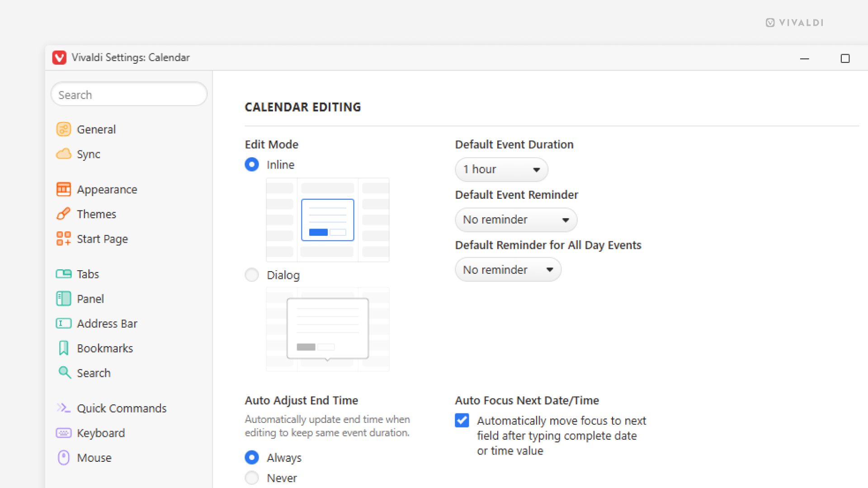Image resolution: width=868 pixels, height=488 pixels.
Task: Open the General settings section
Action: (x=96, y=130)
